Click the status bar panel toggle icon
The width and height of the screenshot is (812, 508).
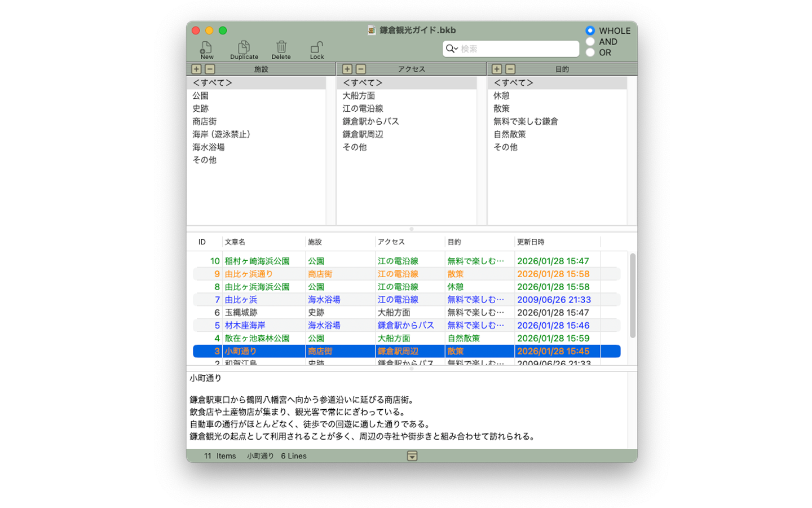click(x=412, y=456)
